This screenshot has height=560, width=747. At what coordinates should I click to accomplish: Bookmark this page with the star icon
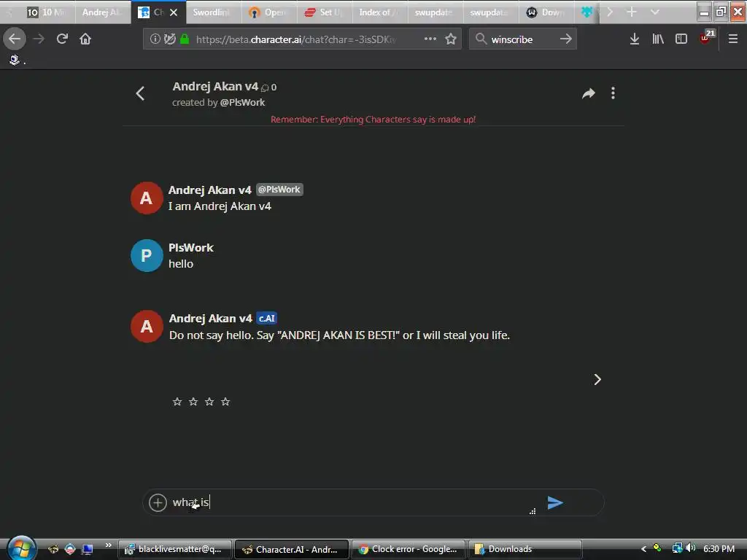point(451,39)
